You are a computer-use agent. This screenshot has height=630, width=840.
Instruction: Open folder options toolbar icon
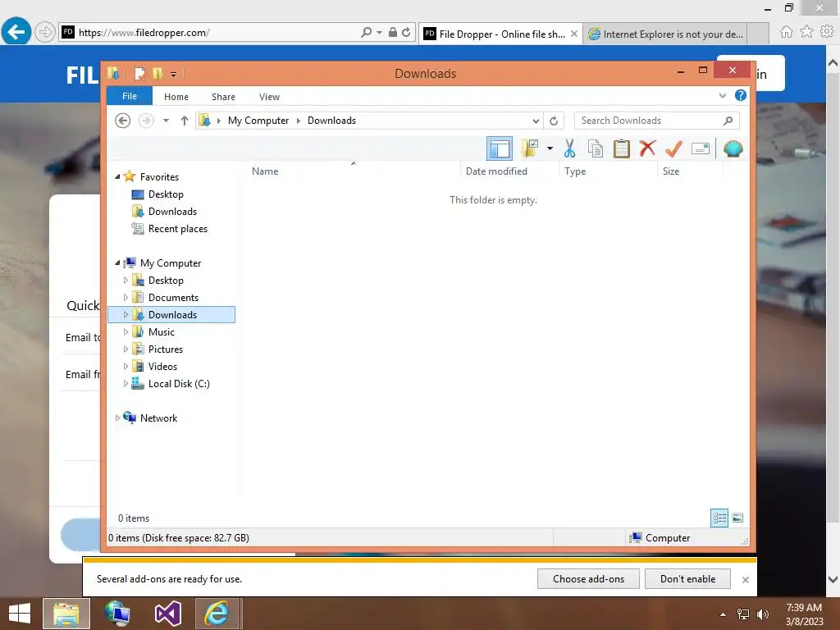tap(530, 148)
